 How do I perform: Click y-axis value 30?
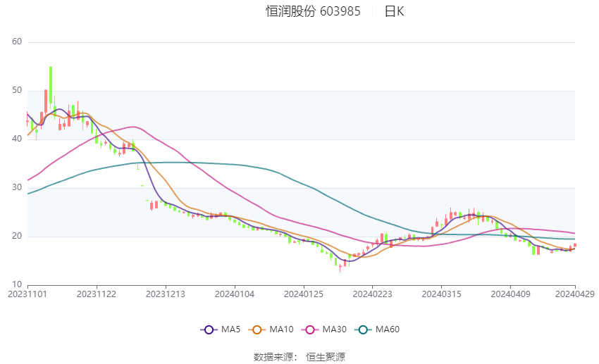coord(17,187)
